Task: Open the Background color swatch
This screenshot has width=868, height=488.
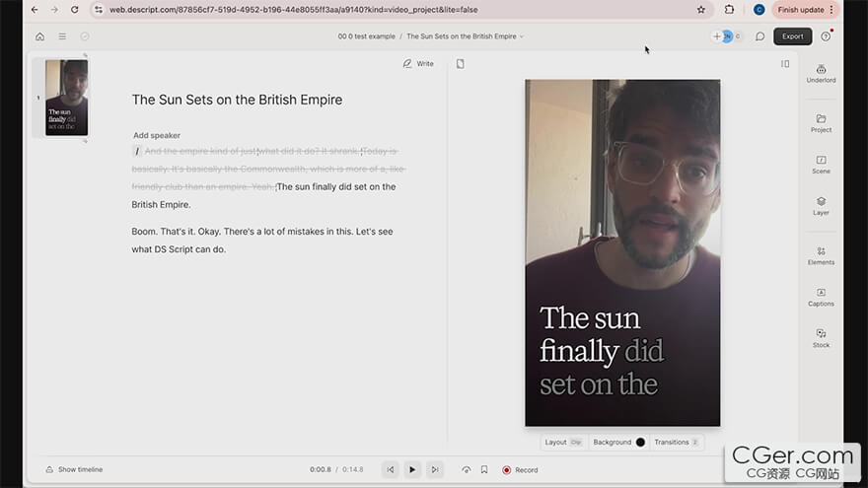Action: pos(640,443)
